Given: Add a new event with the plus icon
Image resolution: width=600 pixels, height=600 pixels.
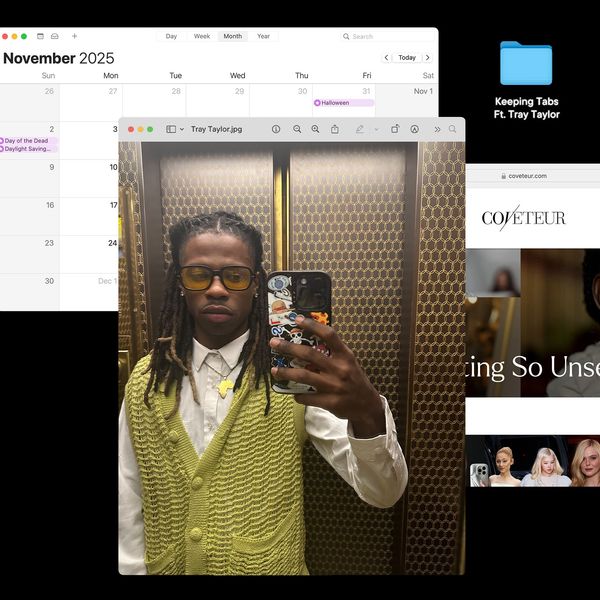Looking at the screenshot, I should click(x=74, y=36).
